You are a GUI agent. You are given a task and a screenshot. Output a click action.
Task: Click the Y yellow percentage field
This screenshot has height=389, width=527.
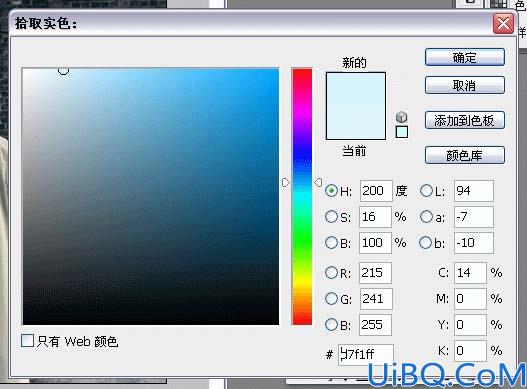point(470,324)
